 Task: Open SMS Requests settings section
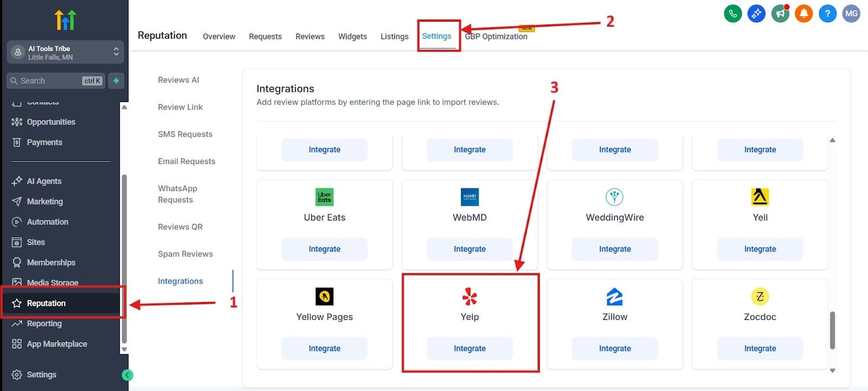coord(185,134)
